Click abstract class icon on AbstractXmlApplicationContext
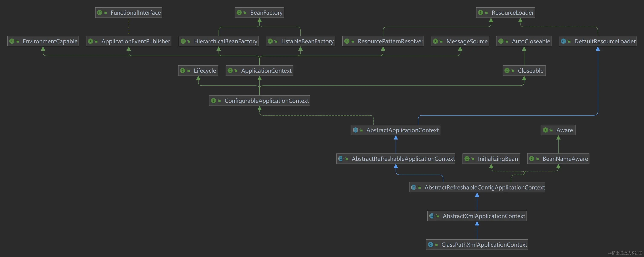This screenshot has height=257, width=644. coord(432,216)
